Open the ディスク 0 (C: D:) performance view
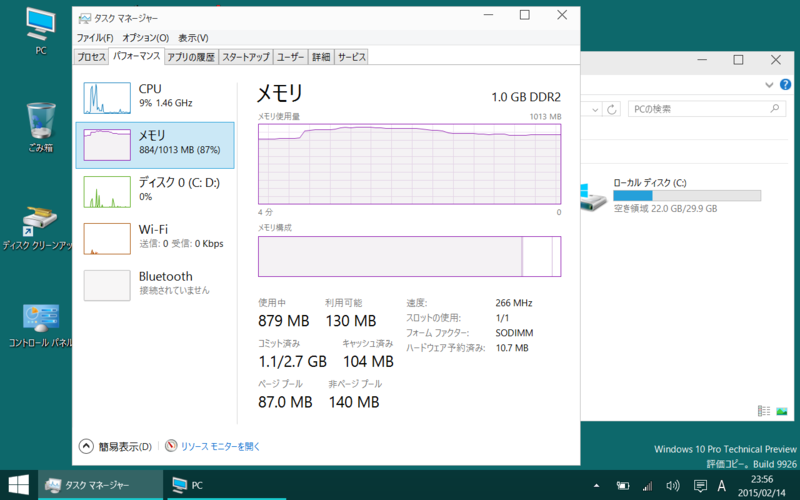 click(155, 192)
